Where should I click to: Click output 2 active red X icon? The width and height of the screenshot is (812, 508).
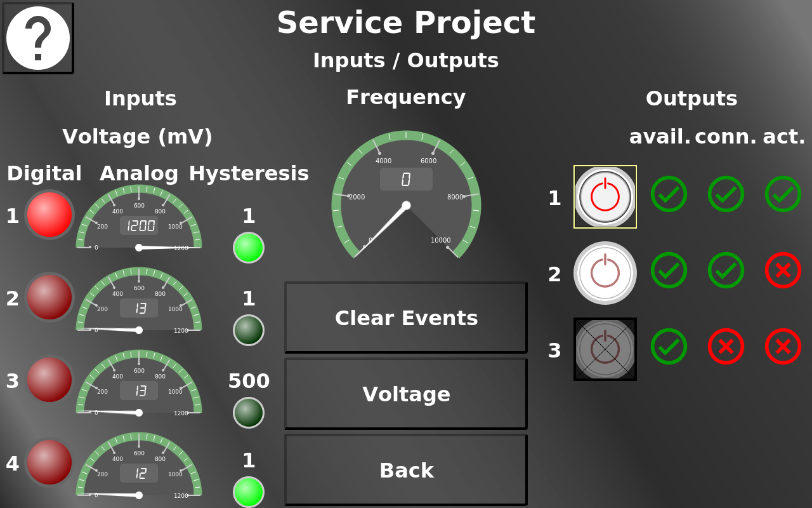783,271
